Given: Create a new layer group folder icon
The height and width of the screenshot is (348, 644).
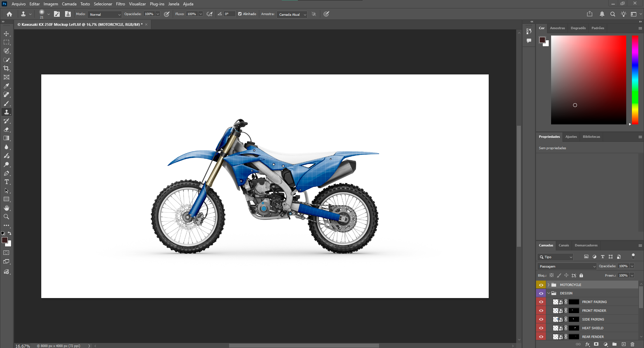Looking at the screenshot, I should coord(614,344).
